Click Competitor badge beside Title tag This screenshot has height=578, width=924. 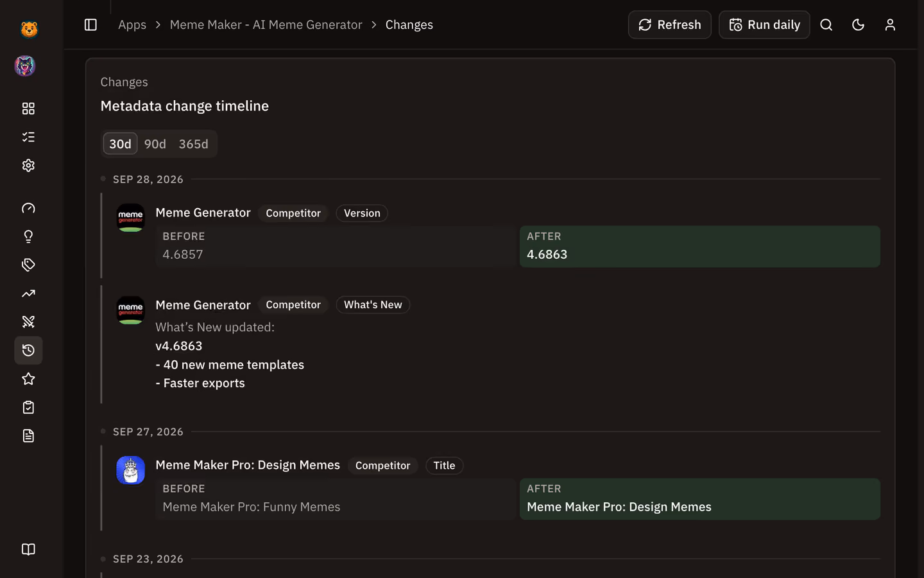[x=382, y=466]
